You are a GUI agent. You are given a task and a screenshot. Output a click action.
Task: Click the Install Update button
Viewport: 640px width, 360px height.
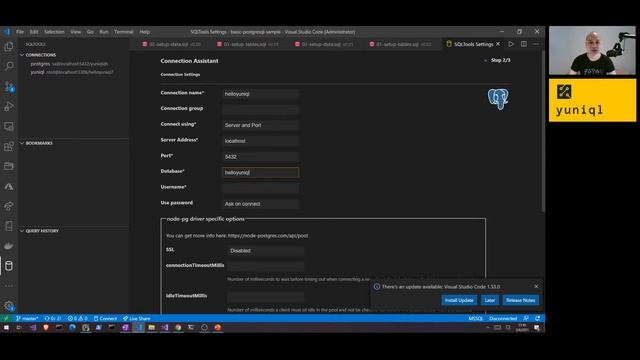[x=459, y=300]
